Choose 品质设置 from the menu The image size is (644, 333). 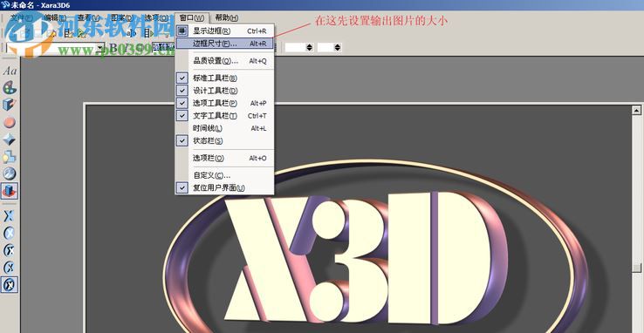click(224, 61)
